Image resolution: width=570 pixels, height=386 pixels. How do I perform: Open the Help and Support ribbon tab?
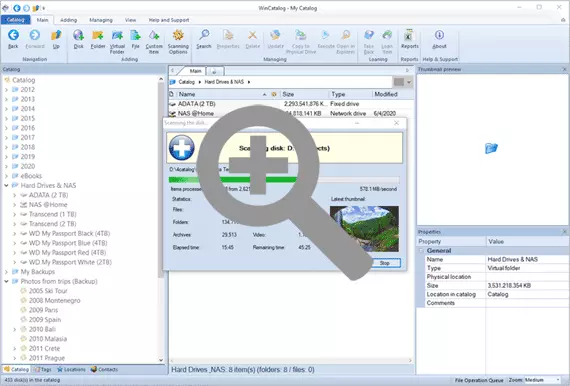coord(169,20)
